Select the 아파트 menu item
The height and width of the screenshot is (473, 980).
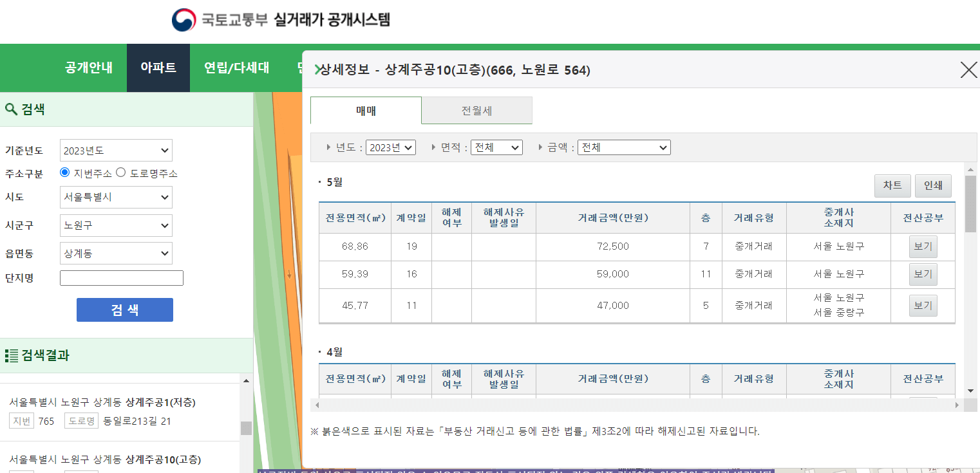158,68
